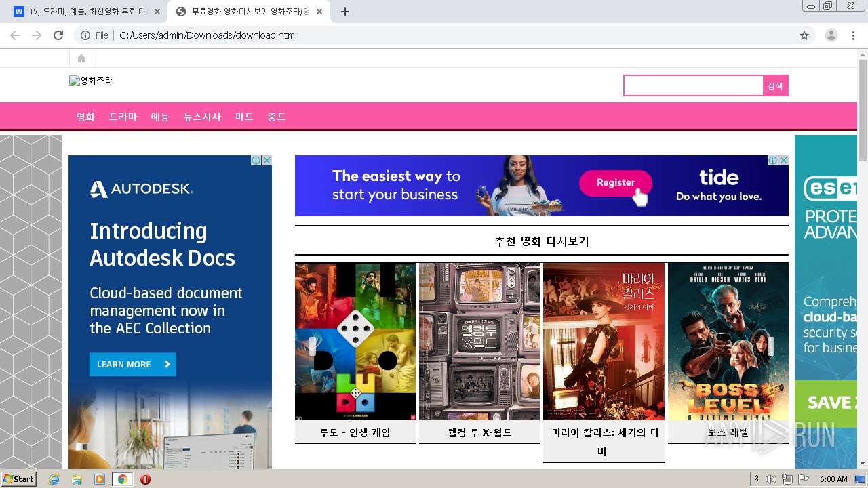Viewport: 868px width, 488px height.
Task: Open the 루도 - 인생 게임 poster
Action: tap(355, 342)
